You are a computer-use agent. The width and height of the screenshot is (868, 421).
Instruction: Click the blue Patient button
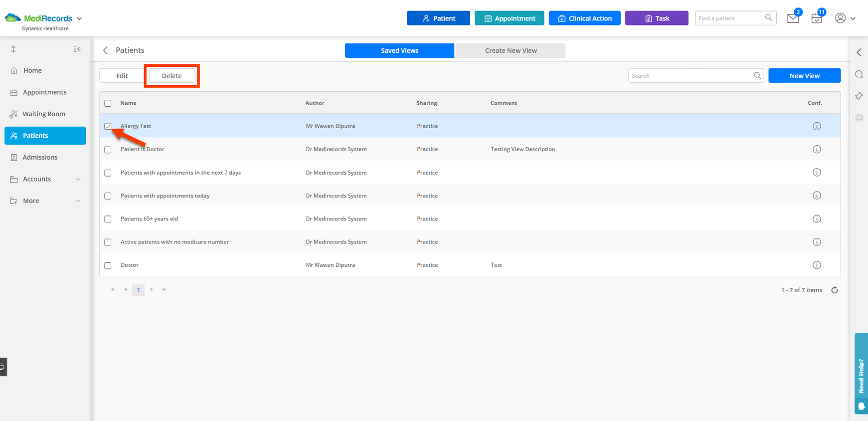click(x=438, y=18)
